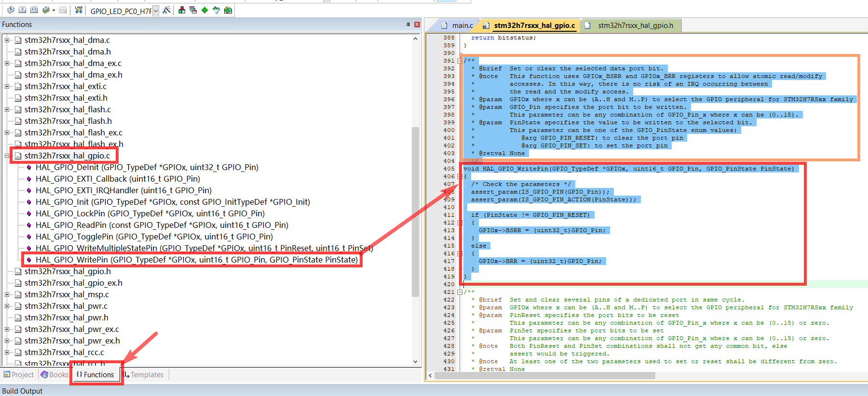This screenshot has height=396, width=868.
Task: Select the Functions panel tab
Action: [x=95, y=375]
